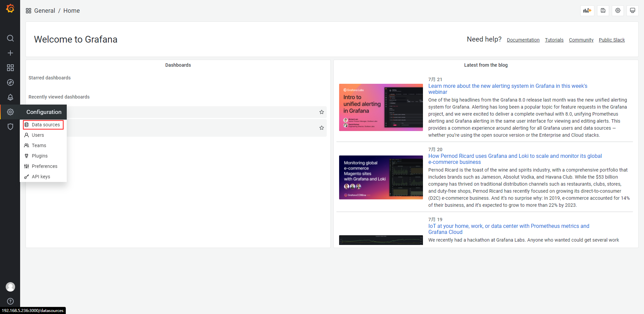Open Data sources in Configuration menu
Image resolution: width=644 pixels, height=314 pixels.
tap(43, 125)
